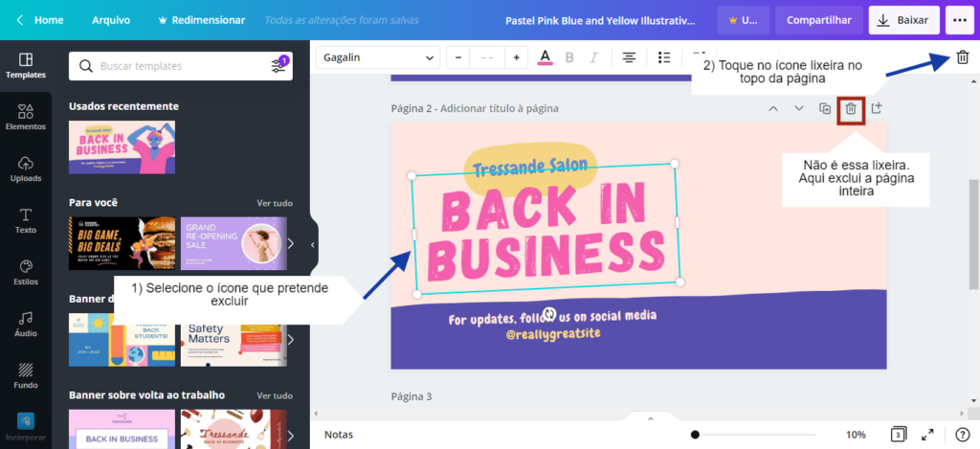
Task: Click the design title text field
Action: [600, 20]
